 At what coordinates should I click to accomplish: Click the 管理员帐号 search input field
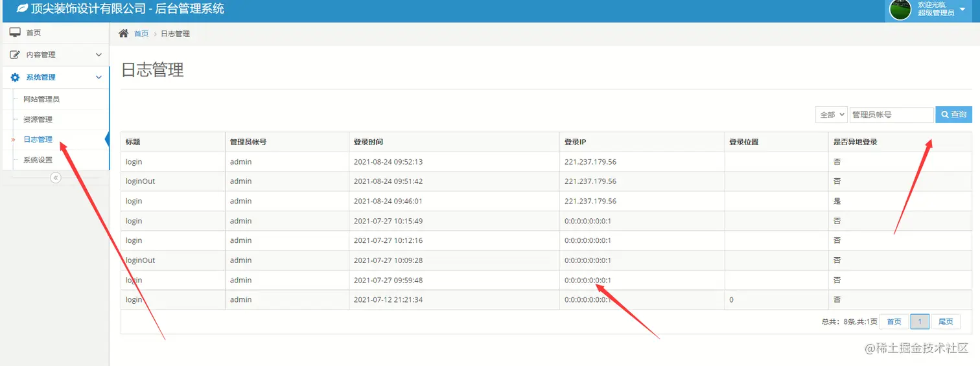pos(892,115)
